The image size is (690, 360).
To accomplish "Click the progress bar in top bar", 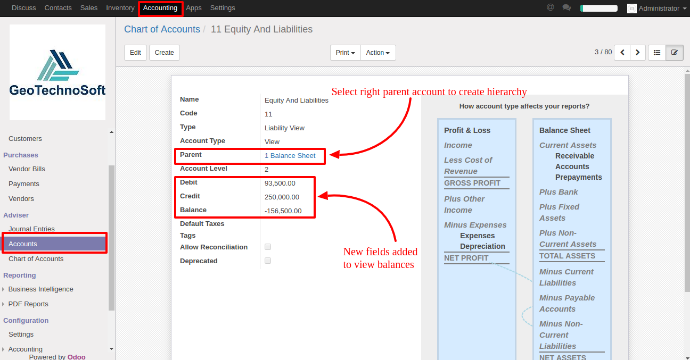I will (599, 8).
